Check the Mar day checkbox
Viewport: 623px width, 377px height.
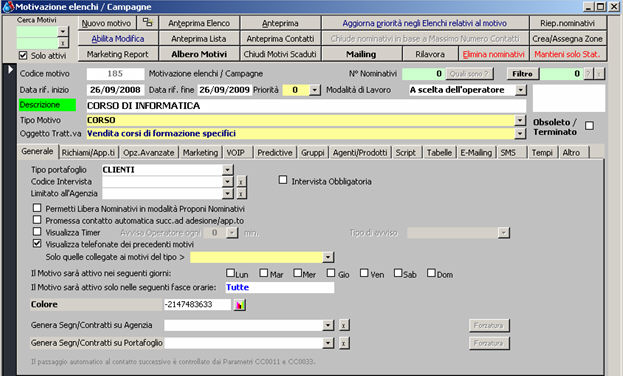tap(263, 273)
